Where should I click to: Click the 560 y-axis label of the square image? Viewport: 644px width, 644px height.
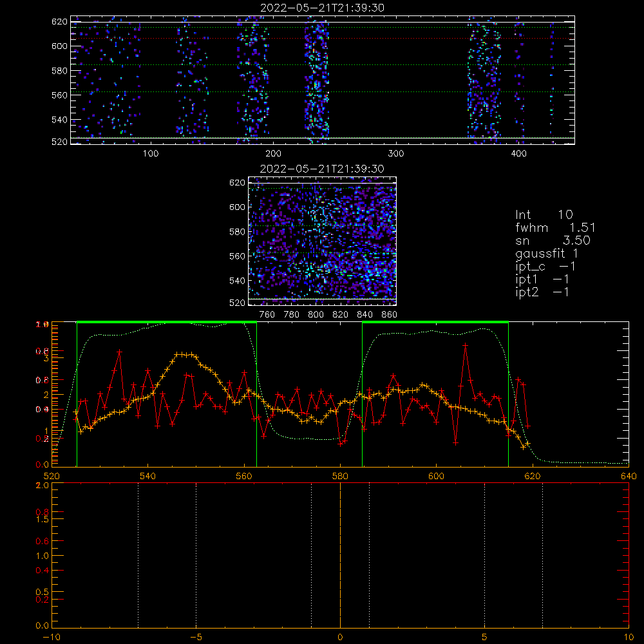[x=237, y=256]
